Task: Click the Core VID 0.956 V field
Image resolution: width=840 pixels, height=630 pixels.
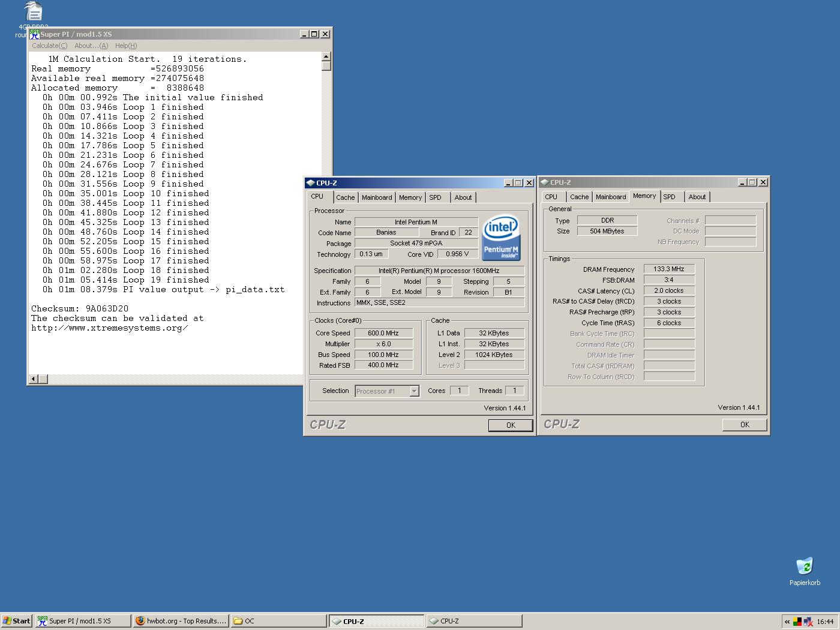Action: [458, 254]
